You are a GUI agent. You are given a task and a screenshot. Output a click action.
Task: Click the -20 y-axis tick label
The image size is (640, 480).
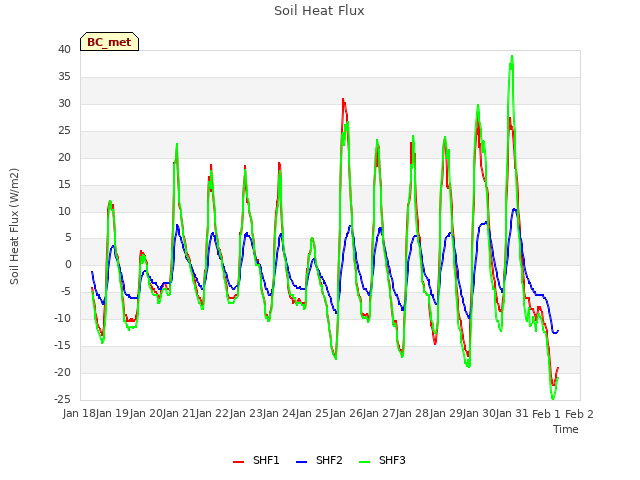[62, 372]
